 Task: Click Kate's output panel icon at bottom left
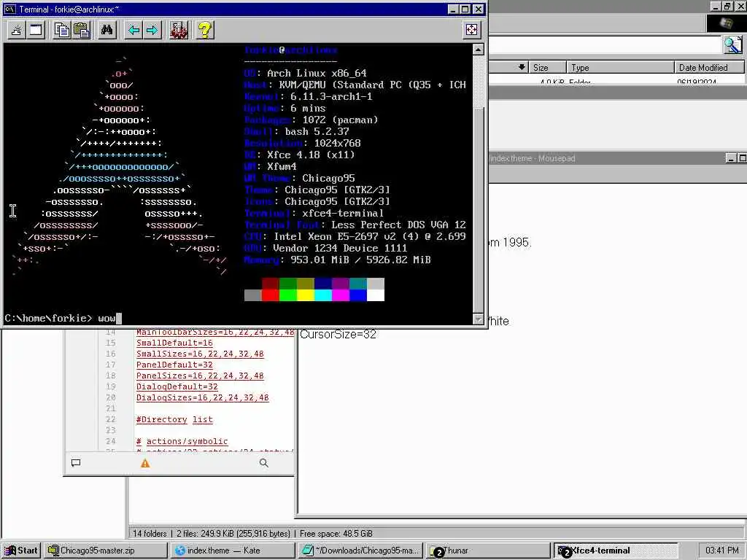point(76,463)
